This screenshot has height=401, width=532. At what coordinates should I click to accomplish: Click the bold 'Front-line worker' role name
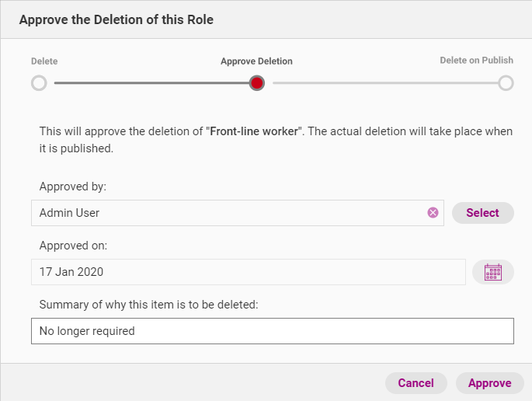254,131
